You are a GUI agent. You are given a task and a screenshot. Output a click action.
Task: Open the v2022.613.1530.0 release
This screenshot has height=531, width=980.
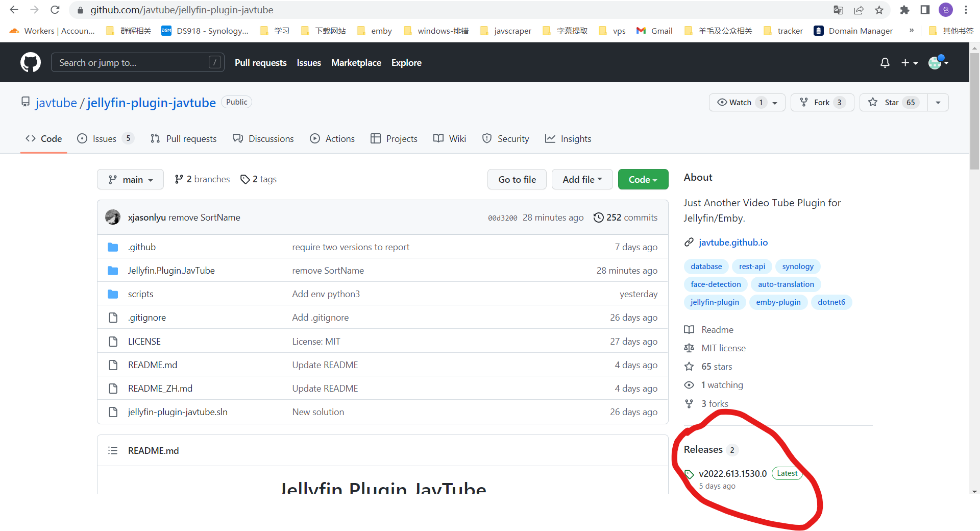[732, 473]
